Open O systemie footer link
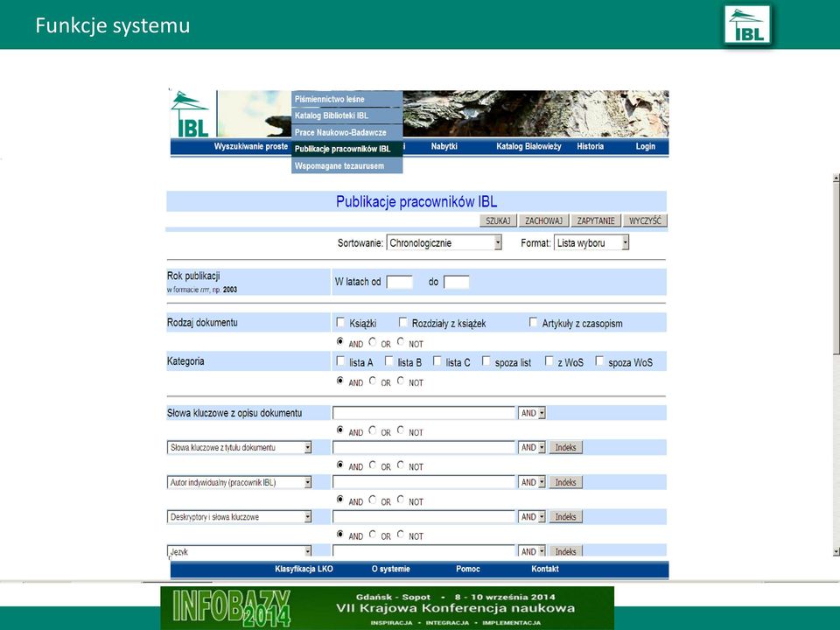 [x=390, y=569]
